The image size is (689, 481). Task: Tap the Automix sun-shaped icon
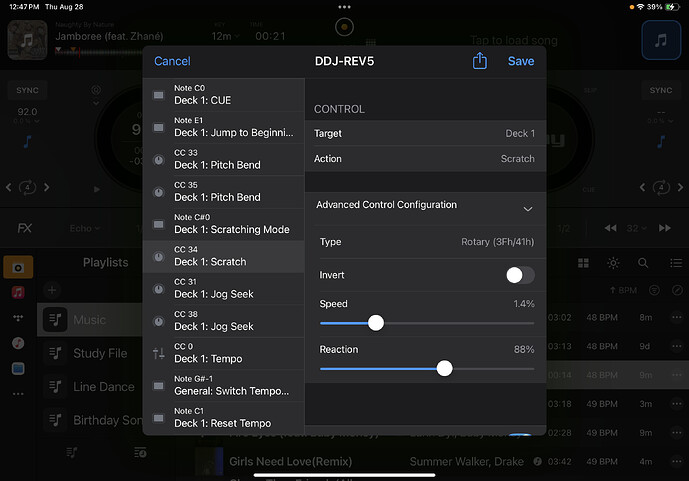[613, 263]
